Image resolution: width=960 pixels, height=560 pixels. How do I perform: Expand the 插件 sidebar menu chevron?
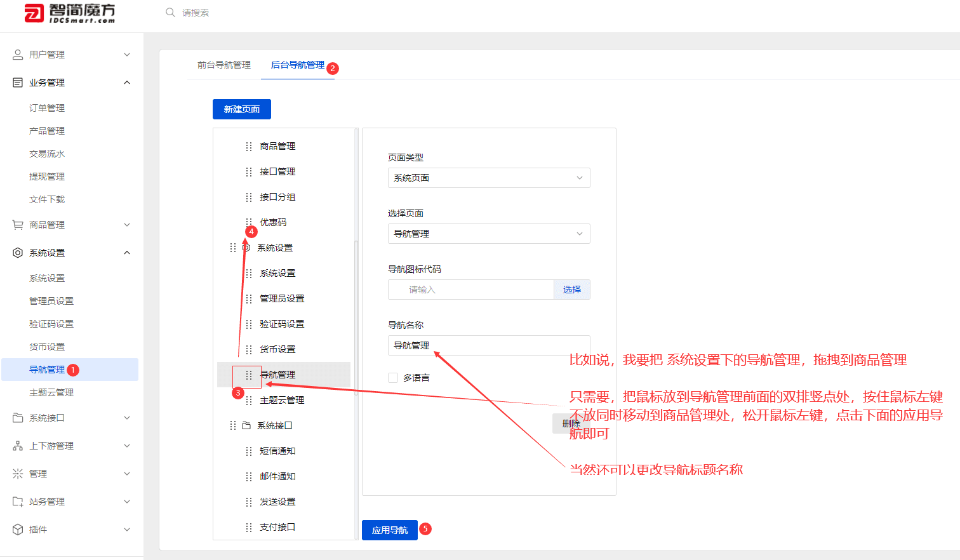[x=127, y=530]
